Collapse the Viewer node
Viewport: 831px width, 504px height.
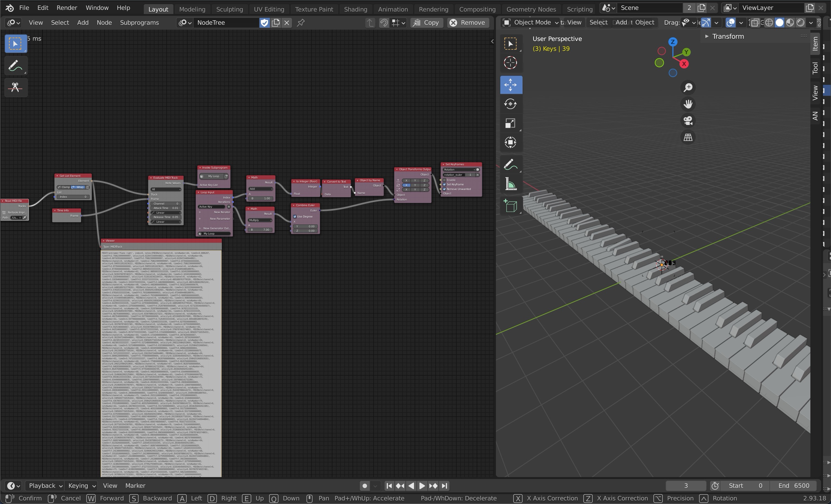(x=104, y=241)
